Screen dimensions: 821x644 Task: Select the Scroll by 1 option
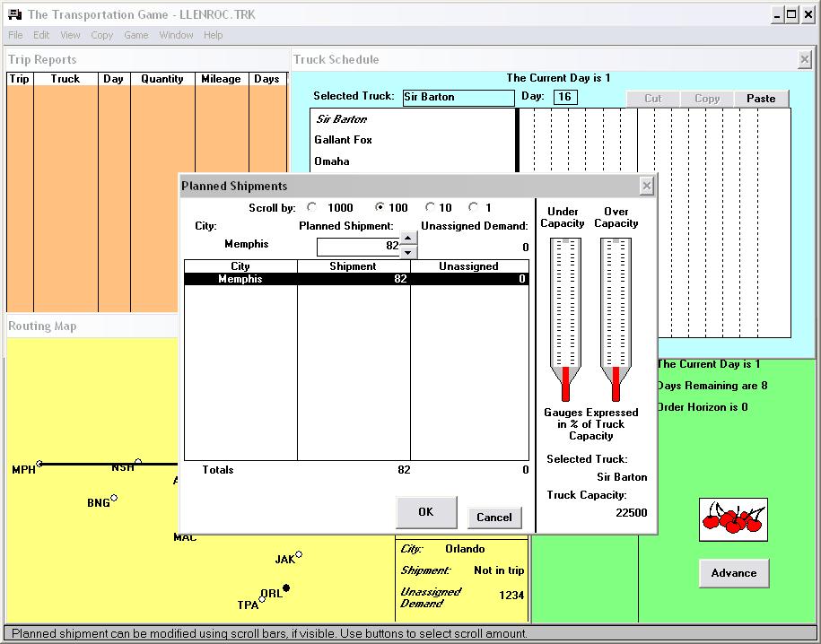(474, 207)
